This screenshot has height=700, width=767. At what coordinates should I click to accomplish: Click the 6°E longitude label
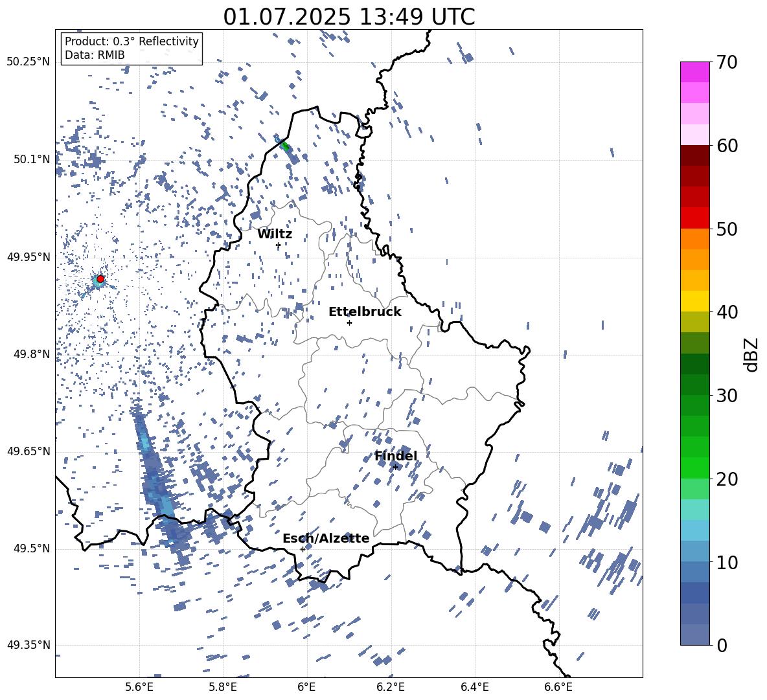pos(306,687)
